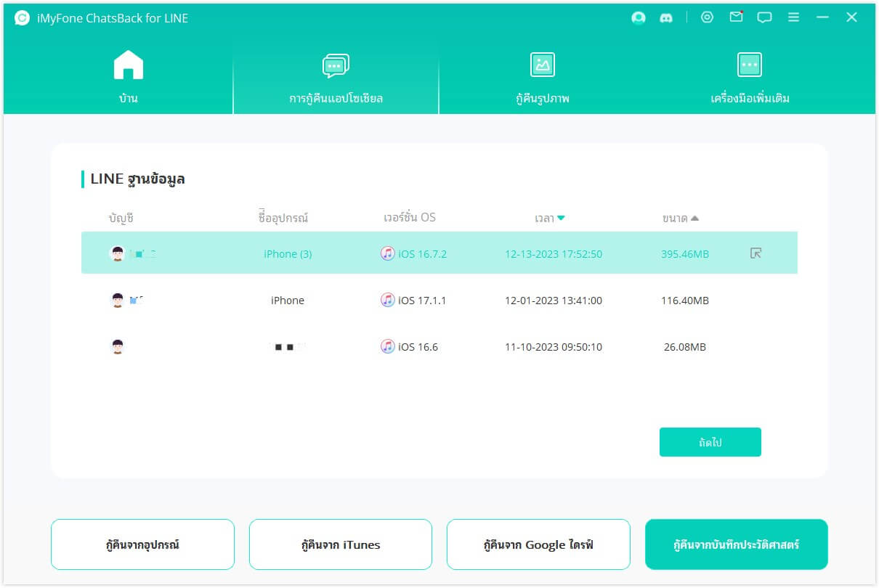Screen dimensions: 879x588
Task: Open the mail notification icon
Action: tap(737, 17)
